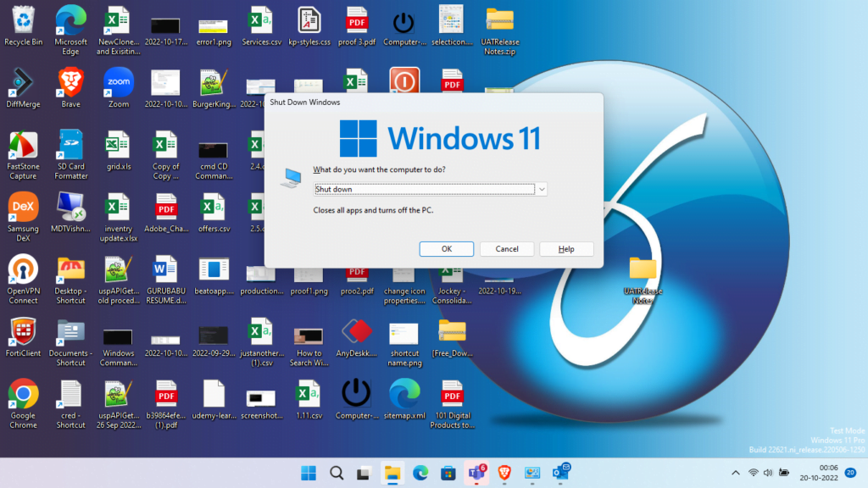Select the Desktop - Shortcut folder icon
Screen dimensions: 868x488
[x=71, y=280]
